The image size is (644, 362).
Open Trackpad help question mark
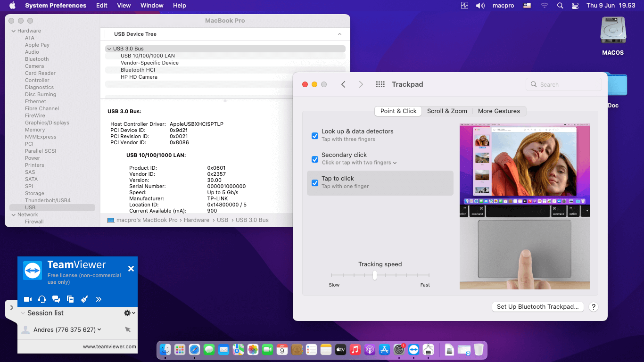click(x=594, y=307)
